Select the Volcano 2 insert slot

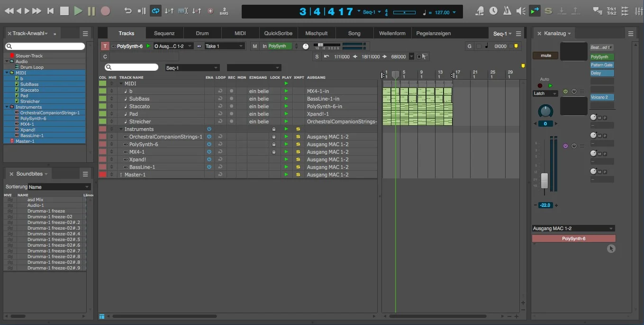pos(602,97)
